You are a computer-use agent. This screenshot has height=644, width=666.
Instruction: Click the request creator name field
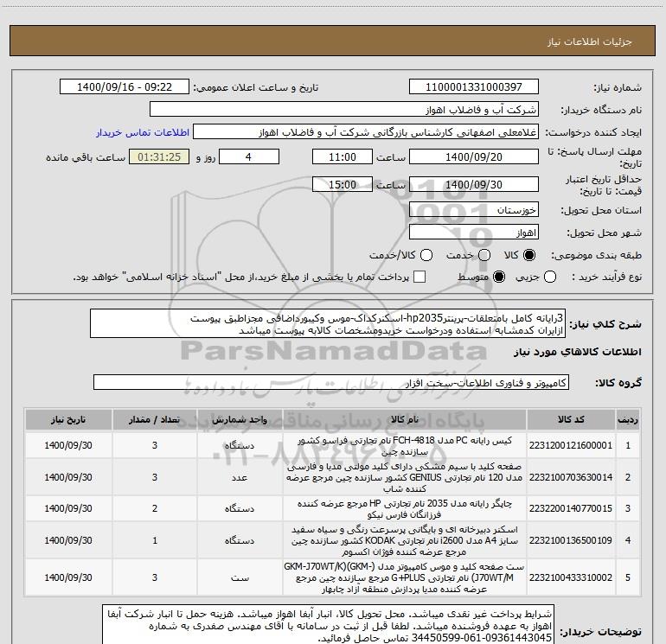pyautogui.click(x=366, y=132)
